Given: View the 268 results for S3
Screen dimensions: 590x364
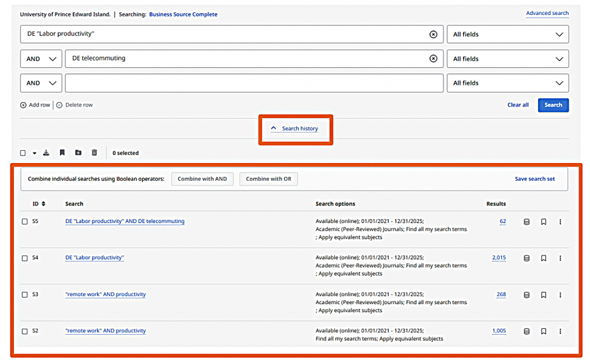Looking at the screenshot, I should 501,294.
